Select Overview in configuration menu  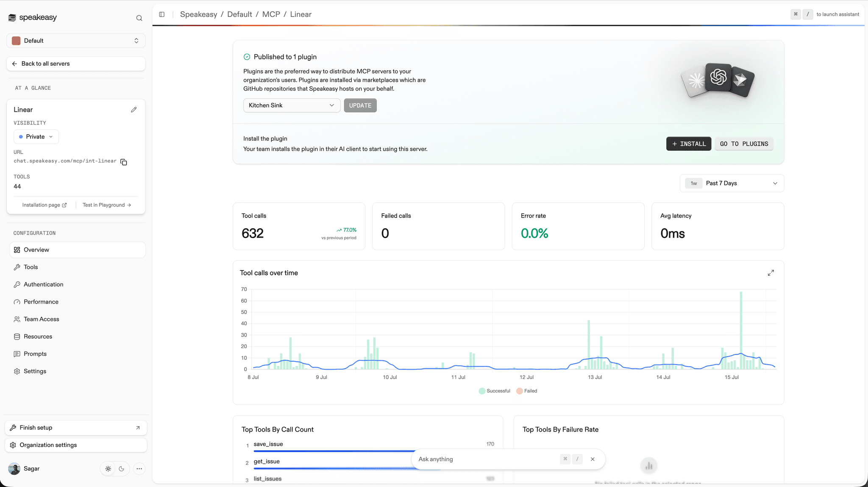(78, 250)
